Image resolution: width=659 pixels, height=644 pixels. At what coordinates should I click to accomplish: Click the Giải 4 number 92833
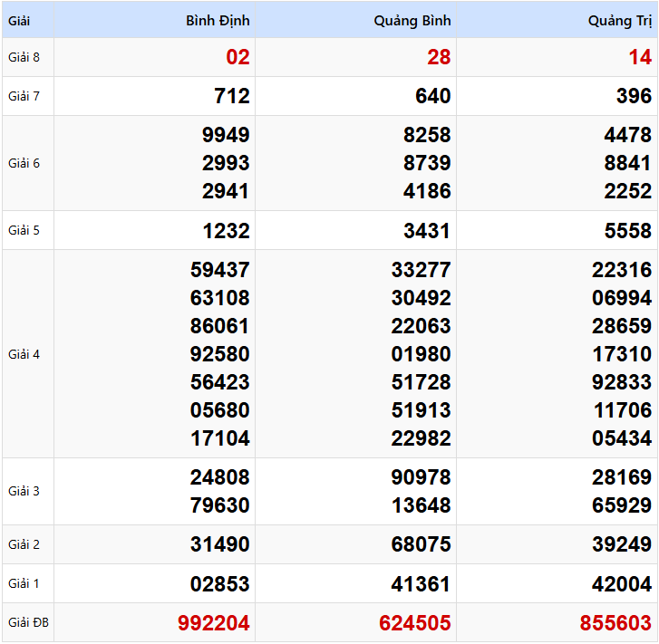tap(623, 382)
